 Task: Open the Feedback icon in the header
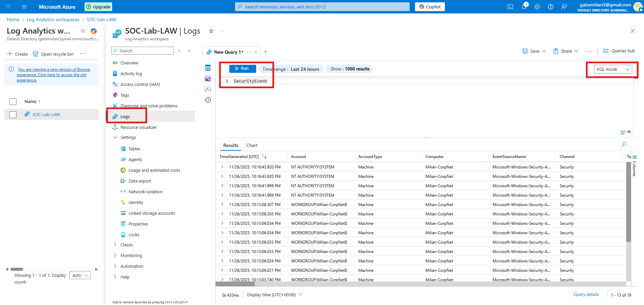tap(564, 7)
